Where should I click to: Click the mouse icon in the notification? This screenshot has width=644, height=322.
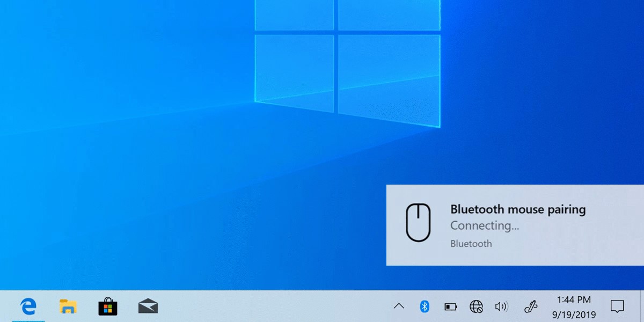419,222
